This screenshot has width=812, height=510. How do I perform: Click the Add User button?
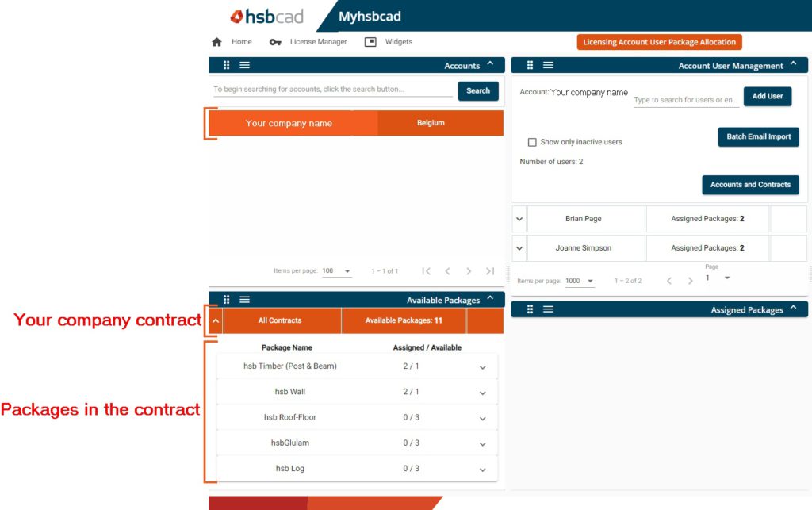[768, 96]
